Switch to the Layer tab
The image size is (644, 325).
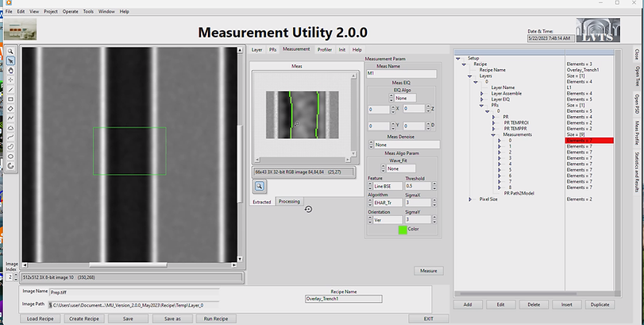[256, 50]
